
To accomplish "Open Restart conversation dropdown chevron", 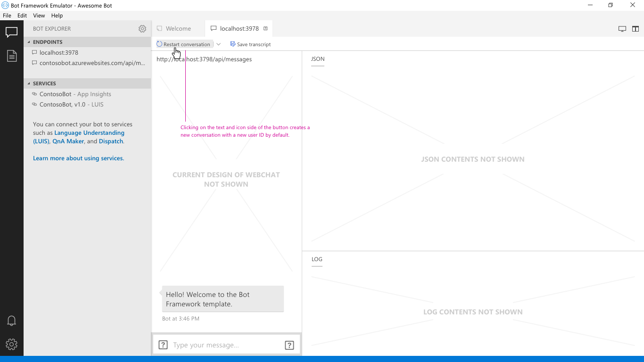I will coord(218,44).
